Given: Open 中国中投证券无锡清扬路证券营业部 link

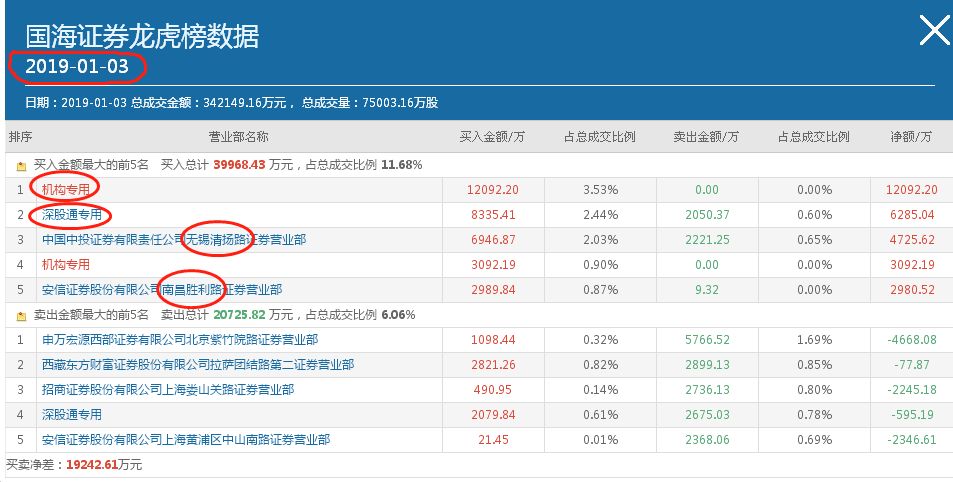Looking at the screenshot, I should (x=174, y=239).
